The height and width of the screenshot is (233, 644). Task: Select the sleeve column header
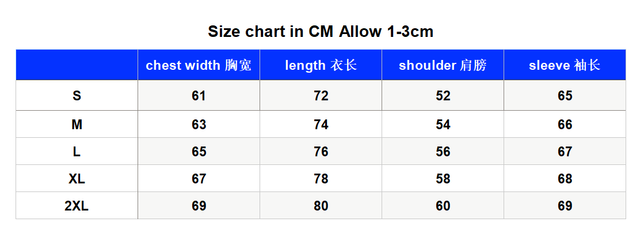(x=565, y=65)
